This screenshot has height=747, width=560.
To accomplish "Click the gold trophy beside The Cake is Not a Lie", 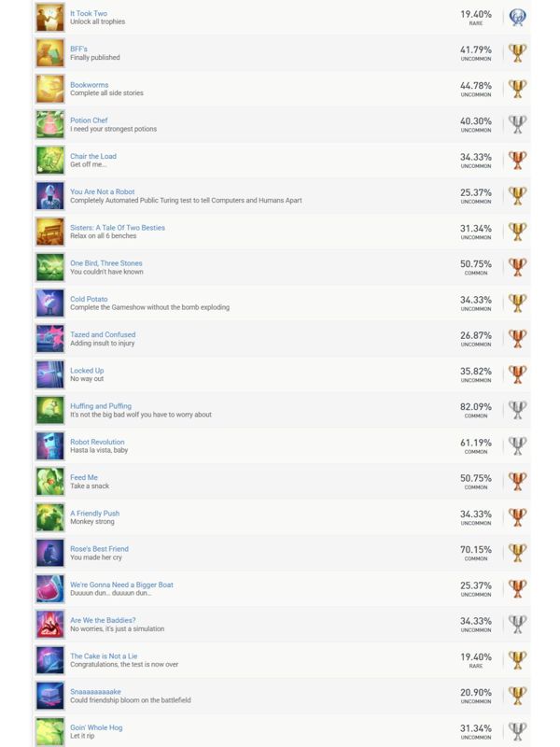I will pyautogui.click(x=517, y=660).
